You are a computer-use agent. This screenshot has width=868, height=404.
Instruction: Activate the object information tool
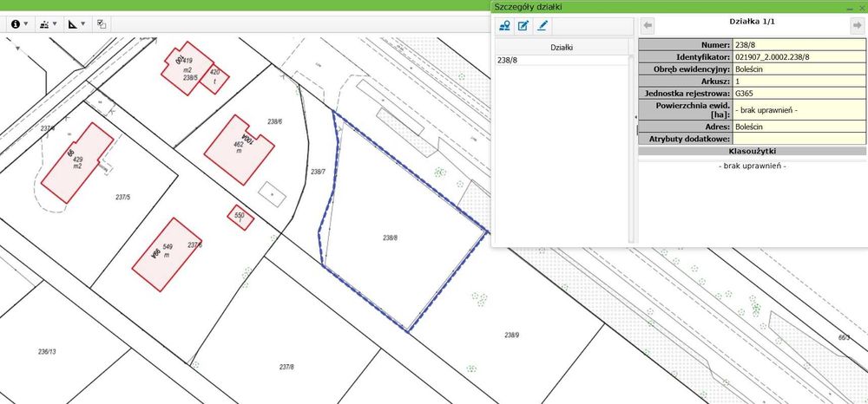[x=15, y=24]
